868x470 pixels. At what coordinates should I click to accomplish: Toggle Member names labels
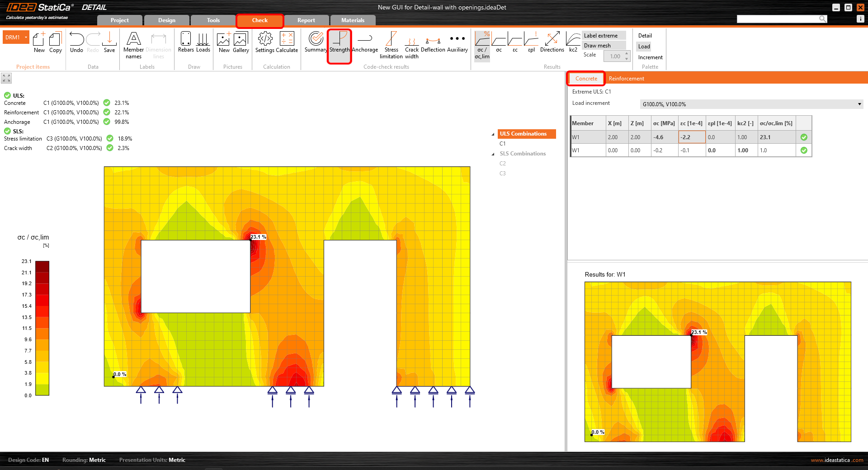[133, 44]
